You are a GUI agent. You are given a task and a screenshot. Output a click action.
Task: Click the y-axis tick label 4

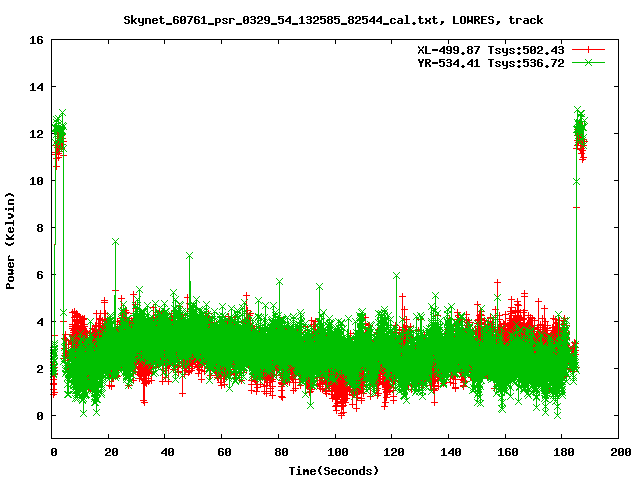point(40,322)
